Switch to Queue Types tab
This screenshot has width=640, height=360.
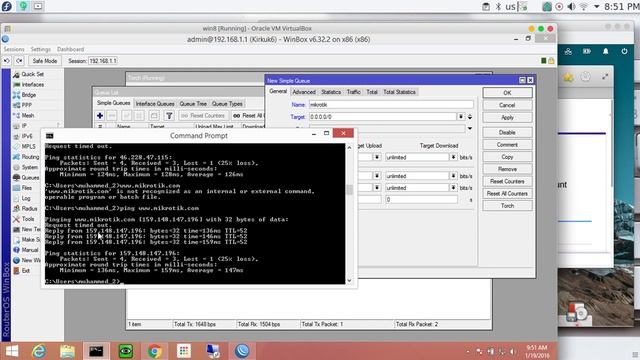point(227,104)
